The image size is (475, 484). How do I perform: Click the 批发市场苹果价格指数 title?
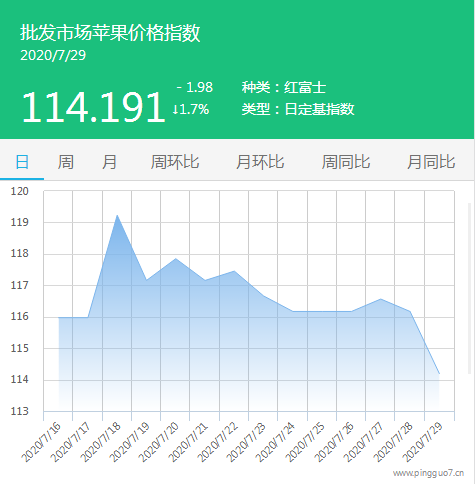[x=110, y=33]
